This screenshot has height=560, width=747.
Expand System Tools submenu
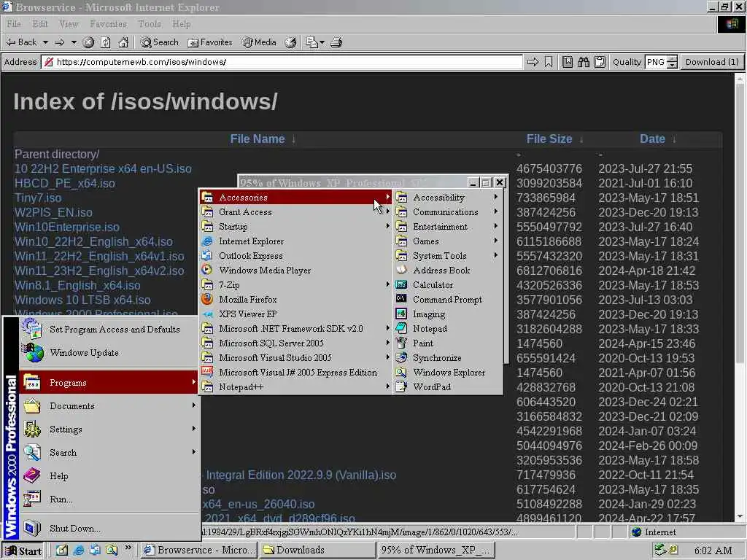(447, 256)
